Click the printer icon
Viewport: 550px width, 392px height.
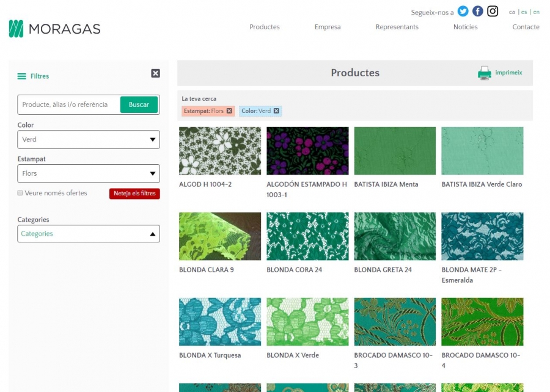coord(485,73)
